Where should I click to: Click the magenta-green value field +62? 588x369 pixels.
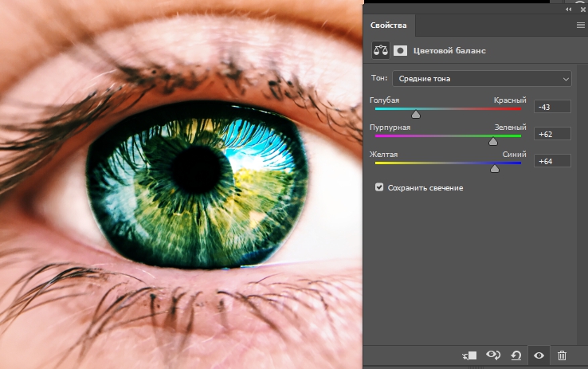pyautogui.click(x=552, y=134)
